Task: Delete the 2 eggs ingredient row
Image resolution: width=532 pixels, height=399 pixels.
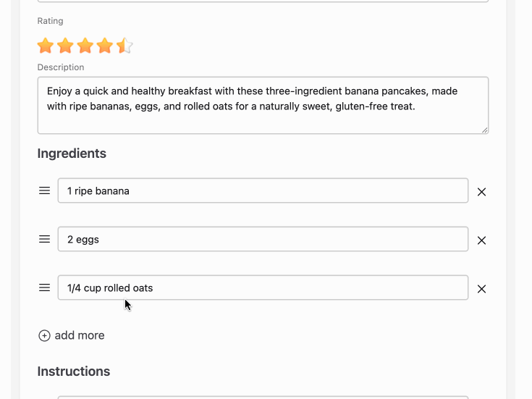Action: [x=481, y=240]
